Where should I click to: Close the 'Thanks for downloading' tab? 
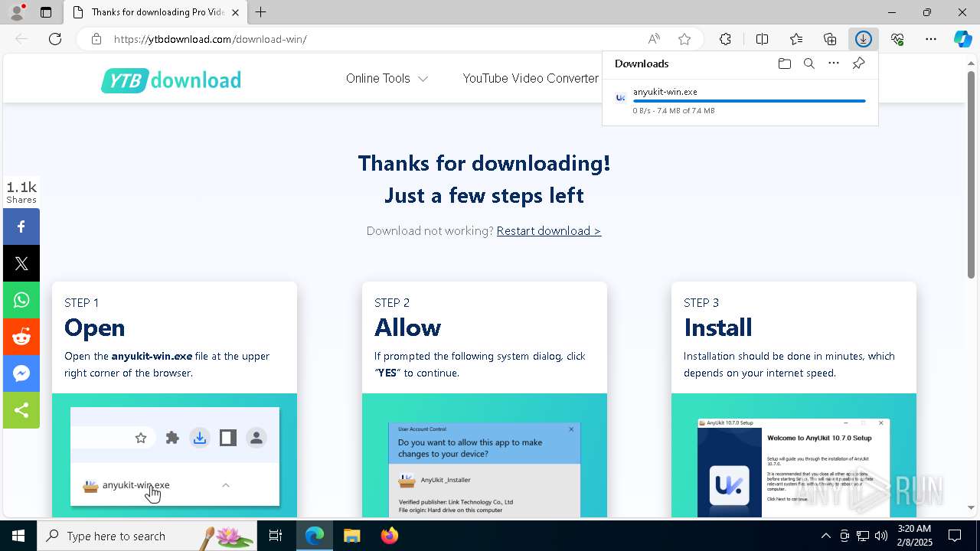236,12
